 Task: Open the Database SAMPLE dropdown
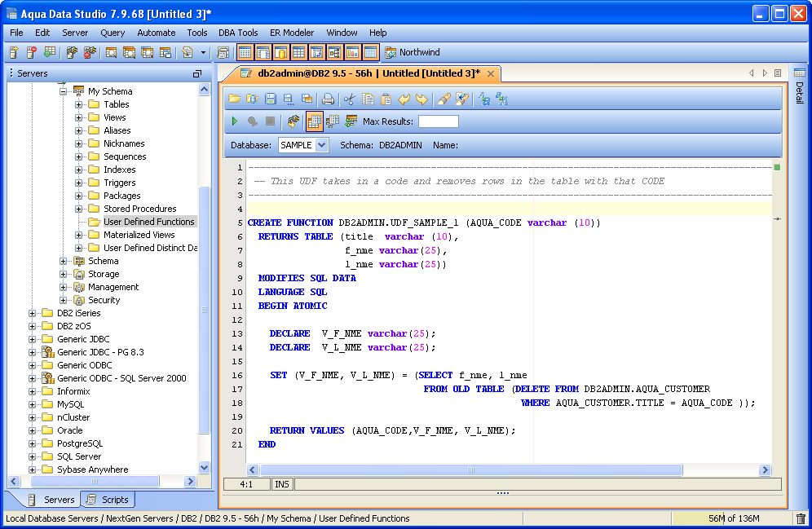pos(321,145)
